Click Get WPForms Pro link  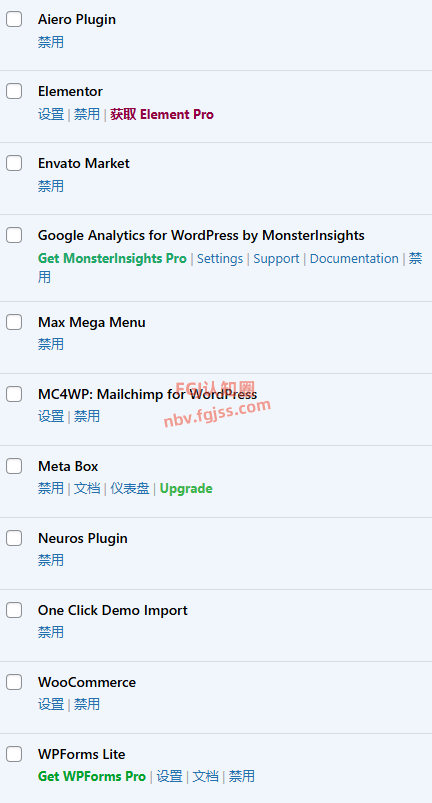(x=92, y=776)
